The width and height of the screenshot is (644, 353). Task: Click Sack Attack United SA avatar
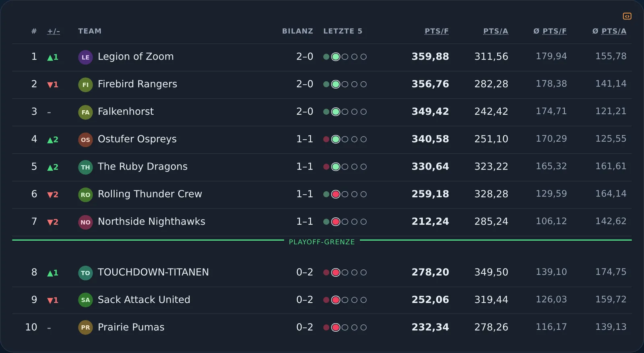[x=85, y=300]
